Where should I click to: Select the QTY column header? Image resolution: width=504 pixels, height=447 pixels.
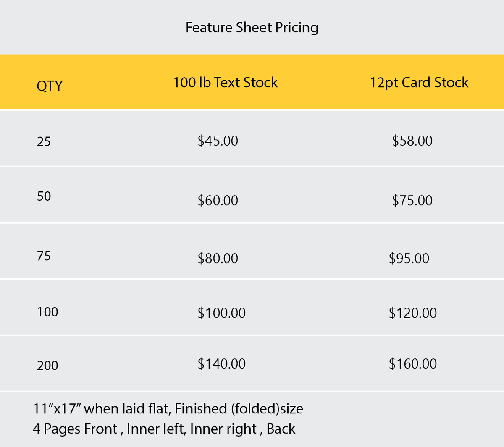(x=50, y=86)
